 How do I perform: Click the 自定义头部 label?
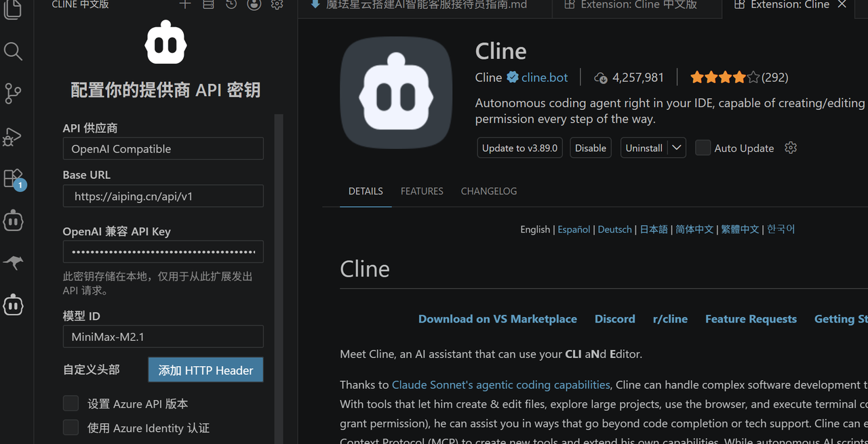pyautogui.click(x=91, y=369)
